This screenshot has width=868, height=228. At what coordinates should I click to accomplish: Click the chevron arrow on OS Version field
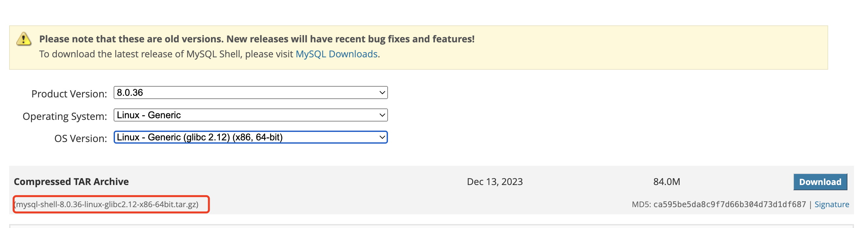(382, 137)
